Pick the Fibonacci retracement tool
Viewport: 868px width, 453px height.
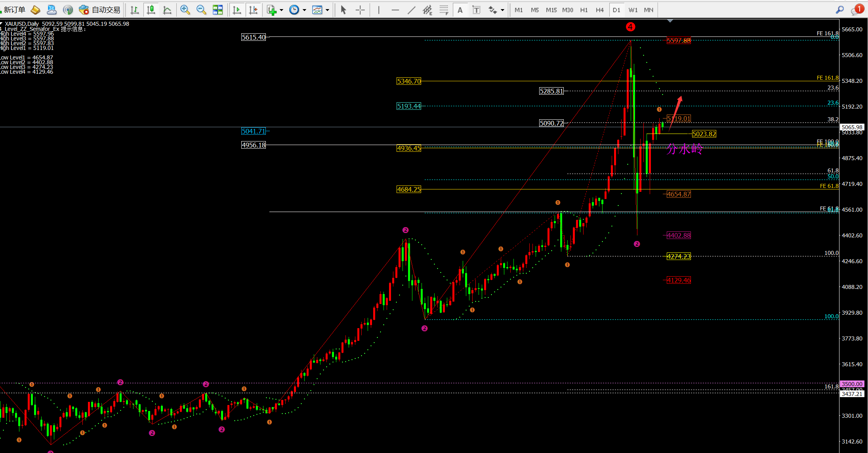444,10
